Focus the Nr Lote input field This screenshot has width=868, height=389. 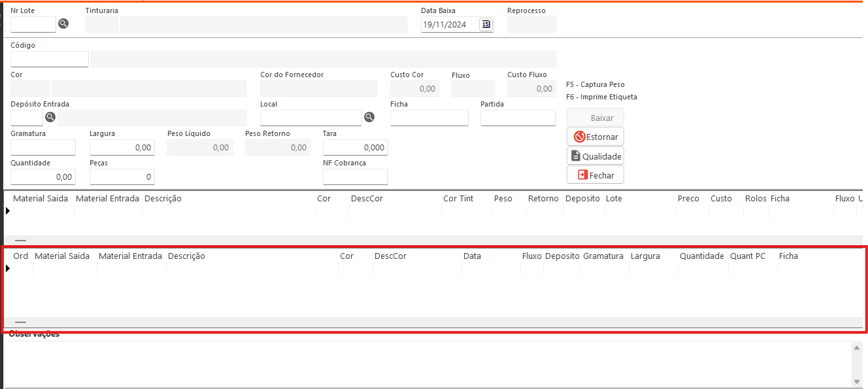(33, 24)
